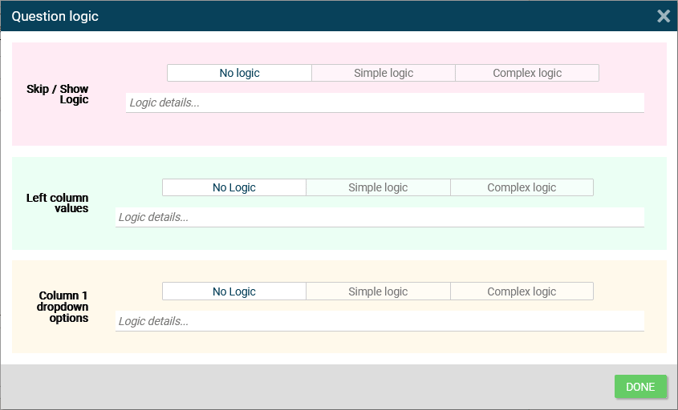Click the Left column values label
The height and width of the screenshot is (410, 678).
pos(57,203)
